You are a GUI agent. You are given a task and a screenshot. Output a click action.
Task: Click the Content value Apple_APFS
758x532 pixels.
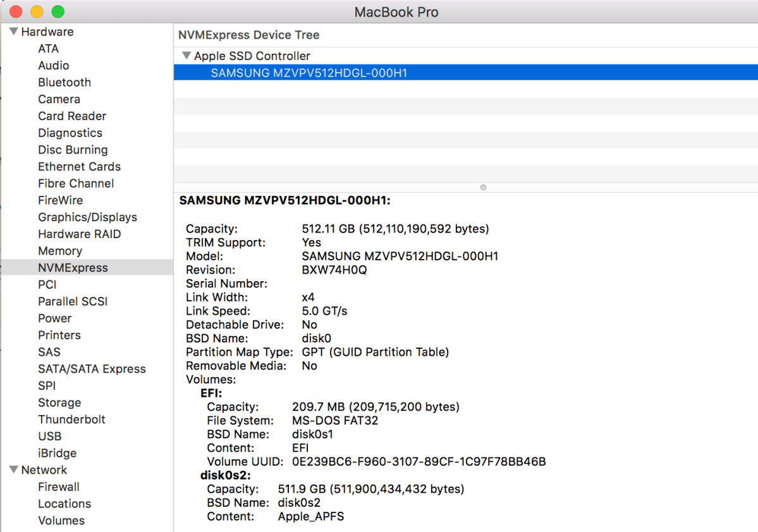coord(311,517)
